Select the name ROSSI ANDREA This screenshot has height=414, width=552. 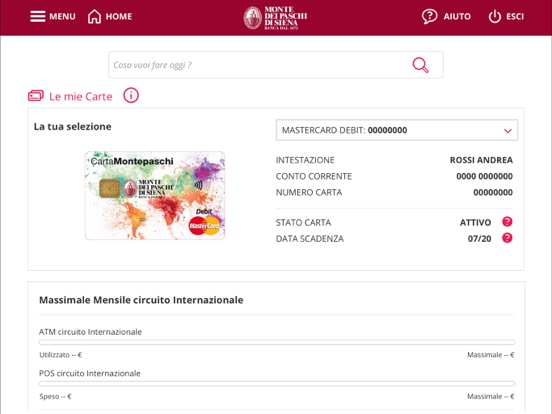[481, 160]
